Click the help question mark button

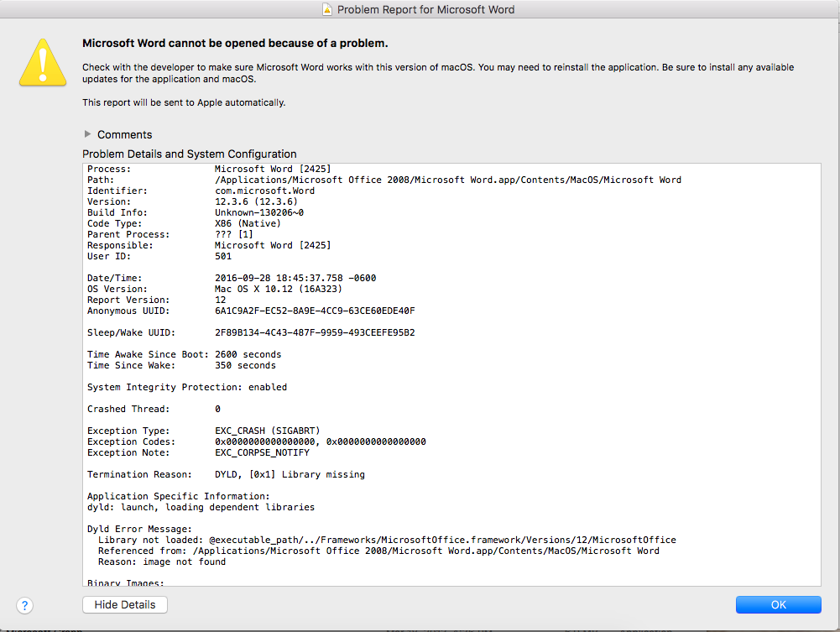click(x=24, y=604)
